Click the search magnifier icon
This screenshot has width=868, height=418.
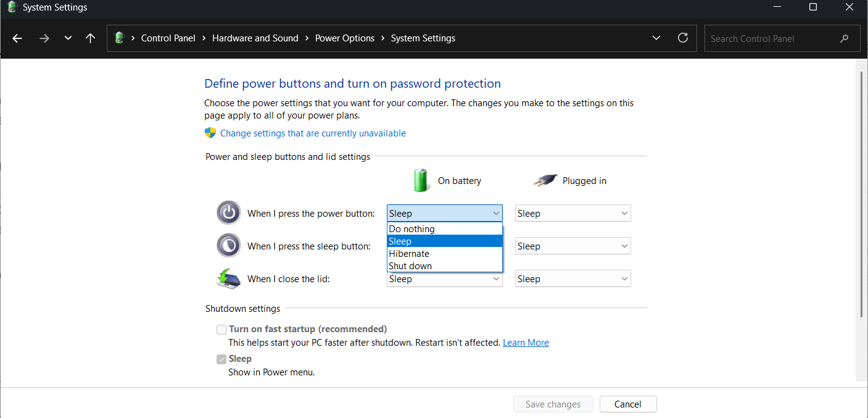click(x=845, y=38)
